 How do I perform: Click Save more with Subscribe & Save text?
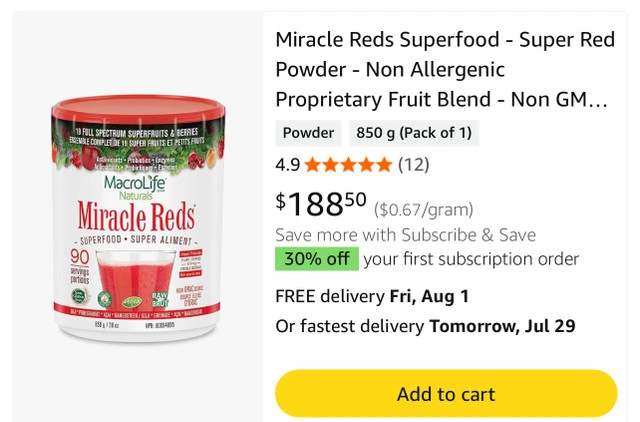point(405,235)
